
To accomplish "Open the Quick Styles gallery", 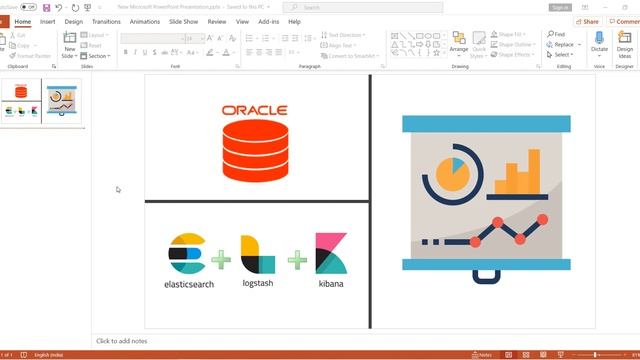I will click(x=479, y=45).
